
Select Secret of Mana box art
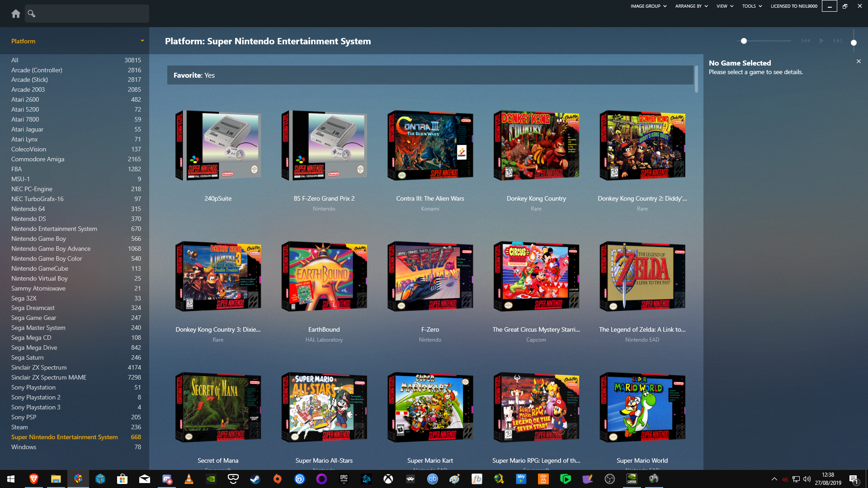coord(218,408)
